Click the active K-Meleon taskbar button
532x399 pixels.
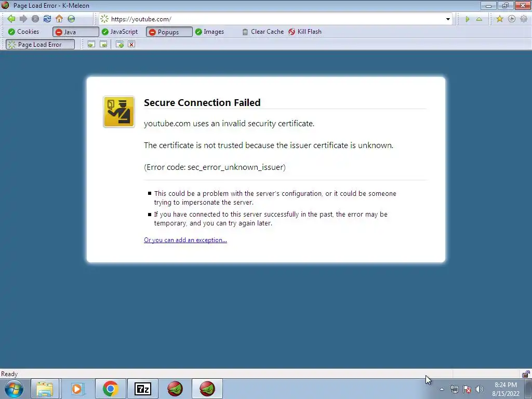207,389
